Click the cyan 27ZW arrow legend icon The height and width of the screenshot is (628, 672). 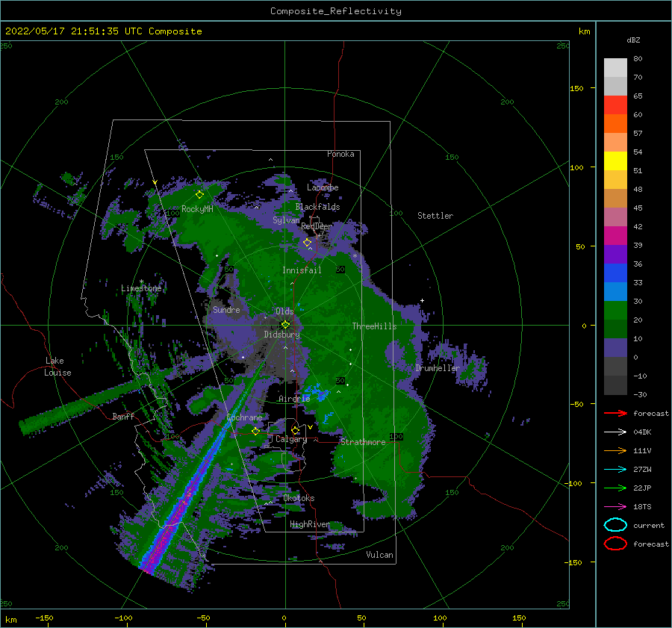pos(615,470)
